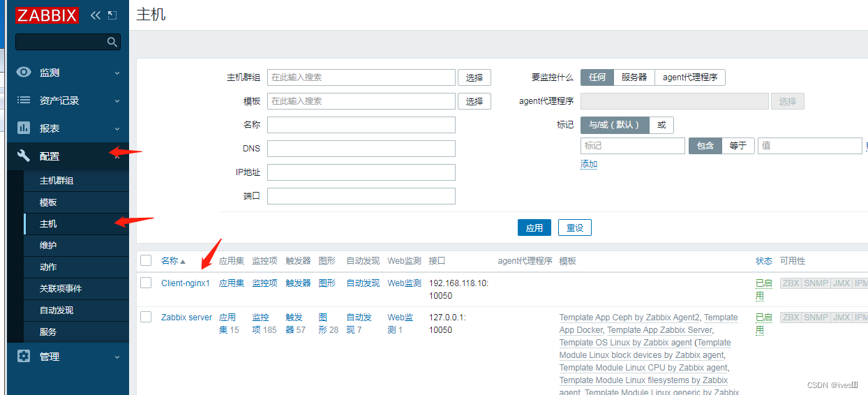868x395 pixels.
Task: Open 监控项 for Client-nginx1
Action: pyautogui.click(x=264, y=283)
